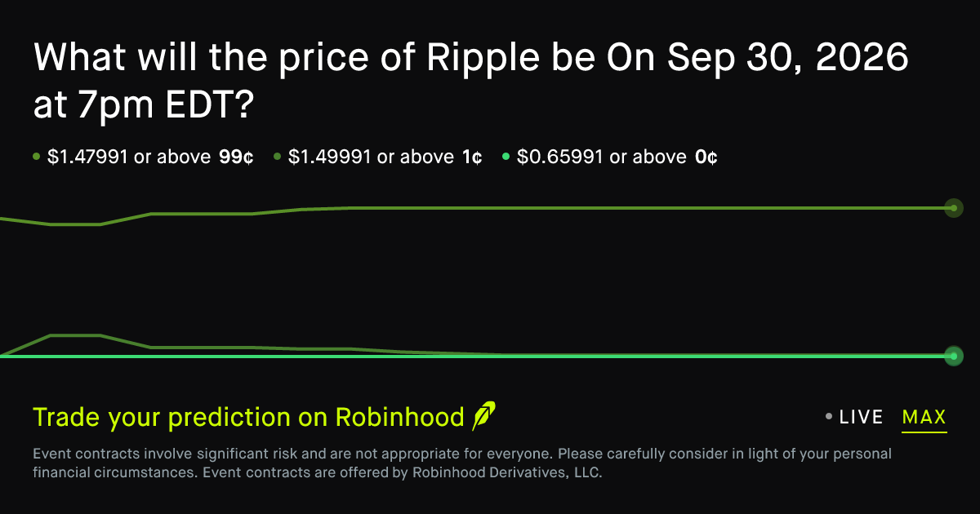This screenshot has height=514, width=980.
Task: Click the gray LIVE indicator dot
Action: (x=829, y=417)
